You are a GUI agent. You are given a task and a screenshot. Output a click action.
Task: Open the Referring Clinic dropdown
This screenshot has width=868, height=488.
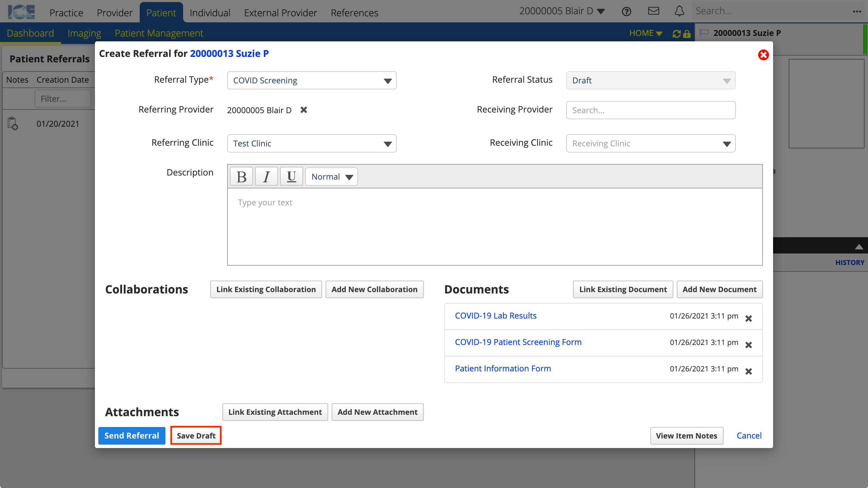tap(312, 143)
